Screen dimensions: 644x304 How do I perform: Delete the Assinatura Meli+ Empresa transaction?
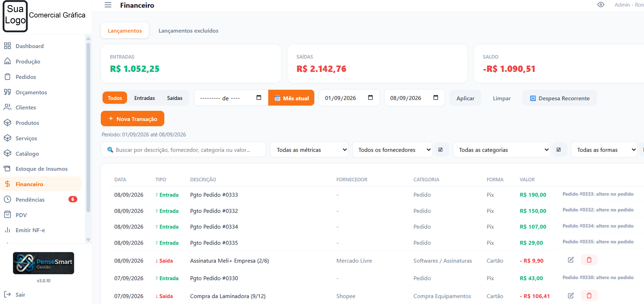pyautogui.click(x=589, y=260)
